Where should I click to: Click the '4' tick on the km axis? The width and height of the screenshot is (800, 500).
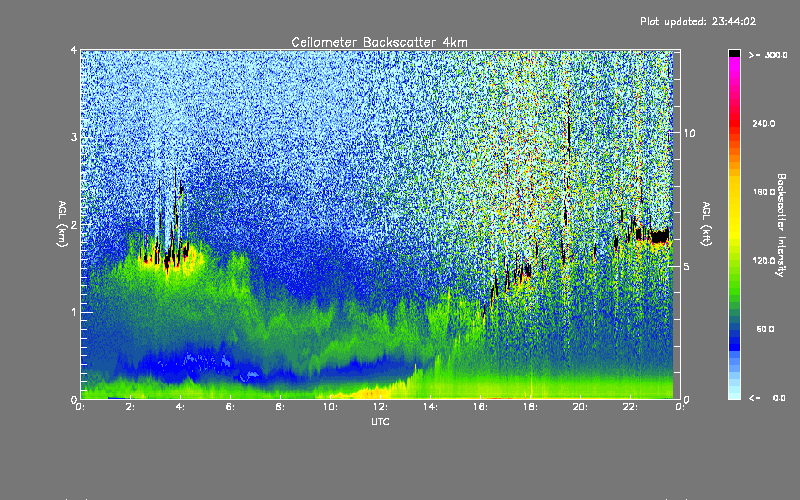(x=74, y=51)
